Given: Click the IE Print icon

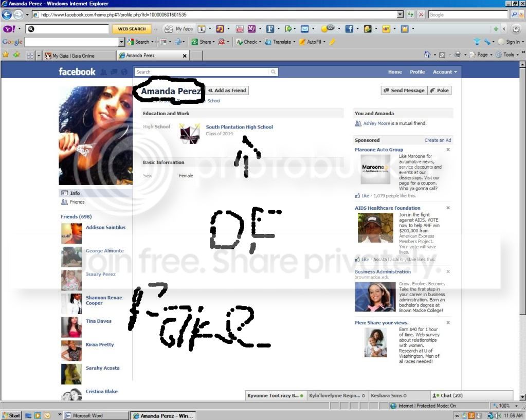Looking at the screenshot, I should point(458,54).
